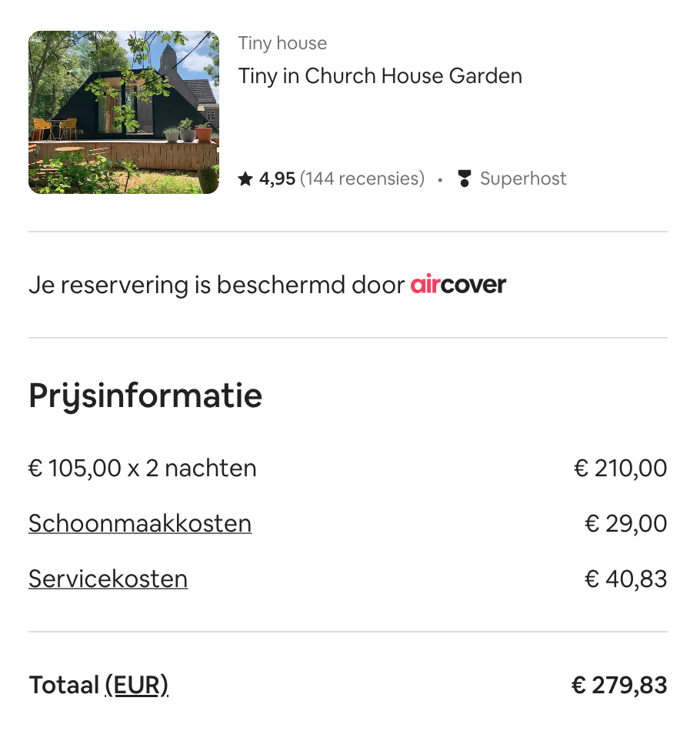Click the € 40,83 service fee amount
The width and height of the screenshot is (700, 731).
(626, 579)
